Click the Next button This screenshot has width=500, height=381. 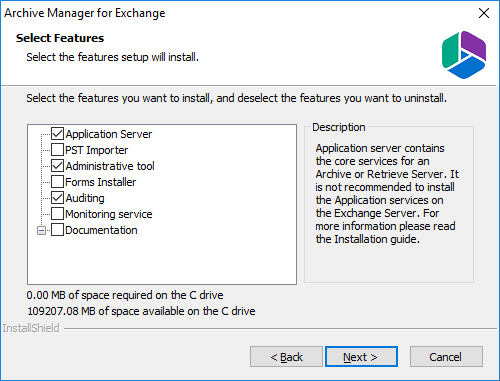[x=361, y=357]
